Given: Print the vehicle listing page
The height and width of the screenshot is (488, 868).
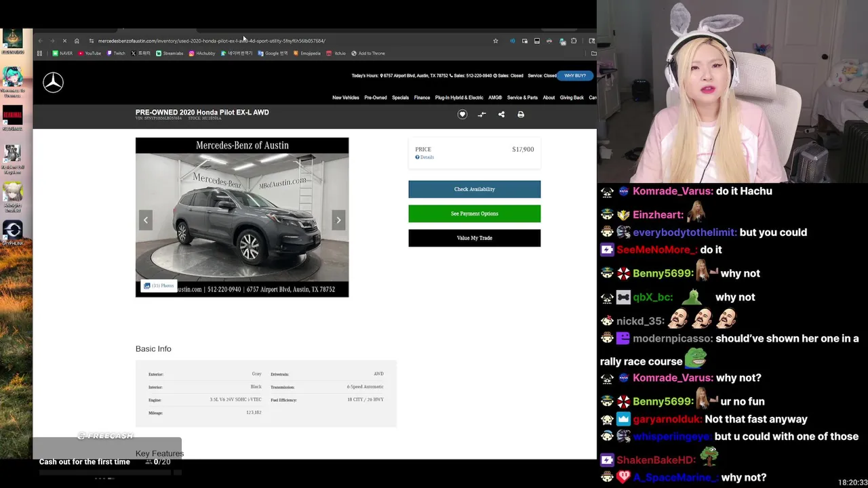Looking at the screenshot, I should point(521,115).
